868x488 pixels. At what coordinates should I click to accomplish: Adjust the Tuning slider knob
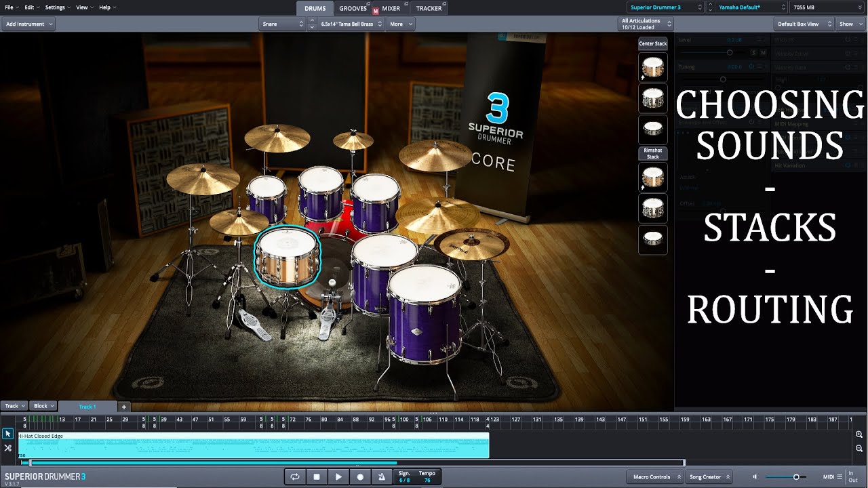coord(723,79)
